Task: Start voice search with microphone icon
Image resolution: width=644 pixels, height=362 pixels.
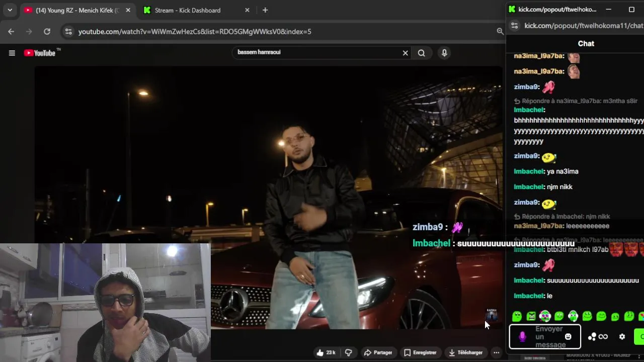Action: [444, 53]
